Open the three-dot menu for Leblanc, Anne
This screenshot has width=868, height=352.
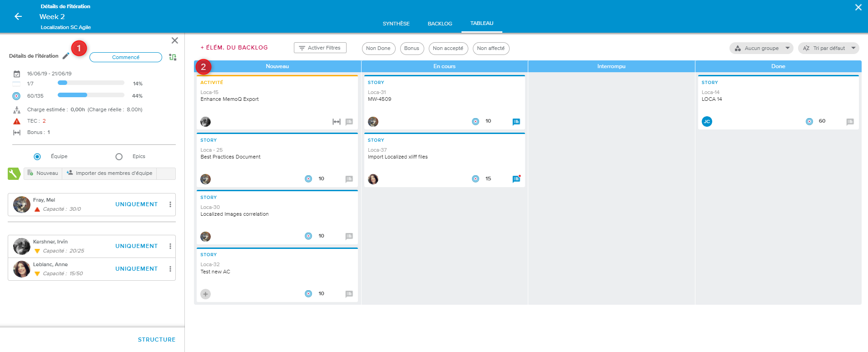[x=170, y=269]
